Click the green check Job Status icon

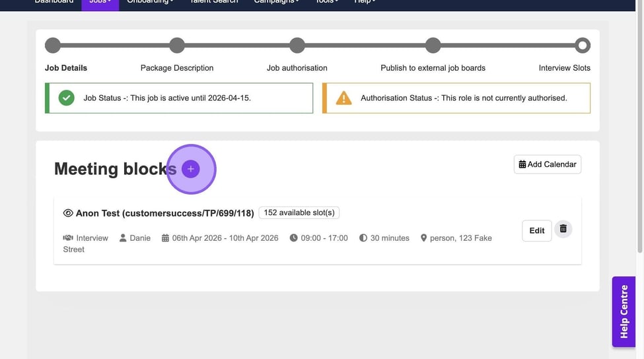(x=66, y=98)
